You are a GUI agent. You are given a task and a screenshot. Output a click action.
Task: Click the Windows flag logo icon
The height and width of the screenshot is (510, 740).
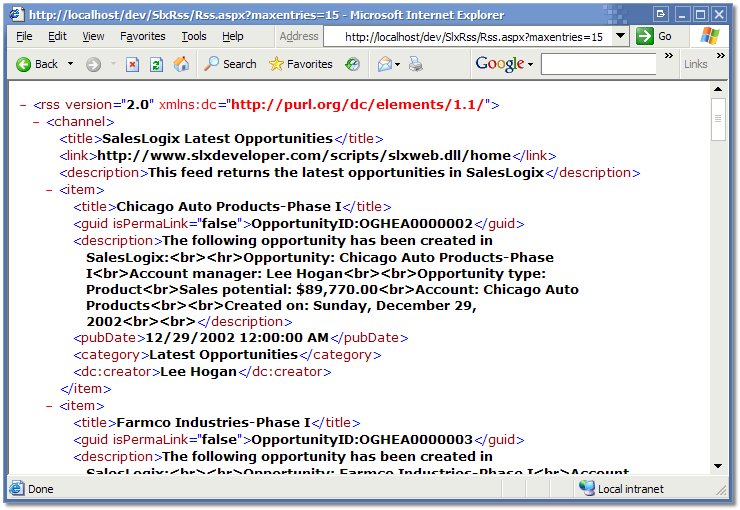point(709,36)
